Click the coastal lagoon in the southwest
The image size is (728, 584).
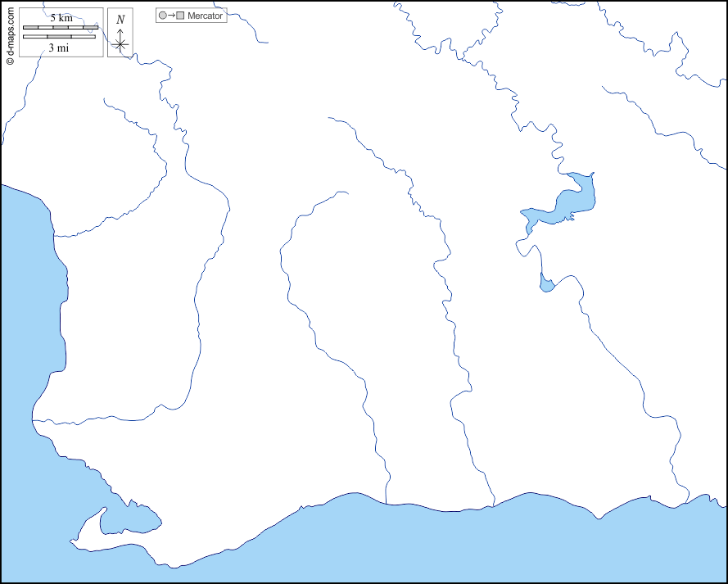(x=127, y=519)
